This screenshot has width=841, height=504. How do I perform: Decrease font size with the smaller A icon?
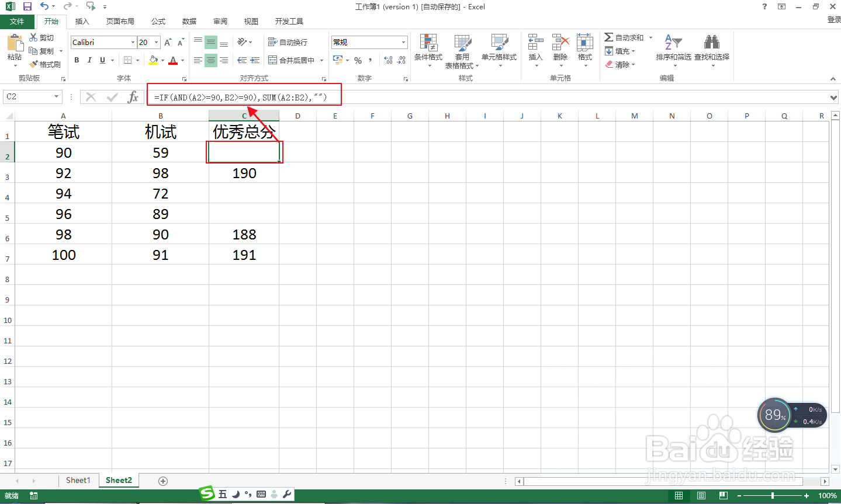click(181, 42)
